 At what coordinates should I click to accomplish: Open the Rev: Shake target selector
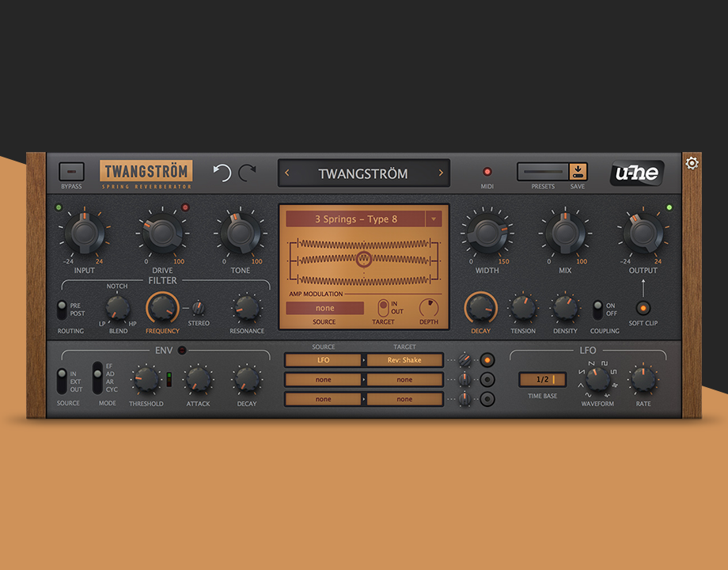click(x=404, y=360)
